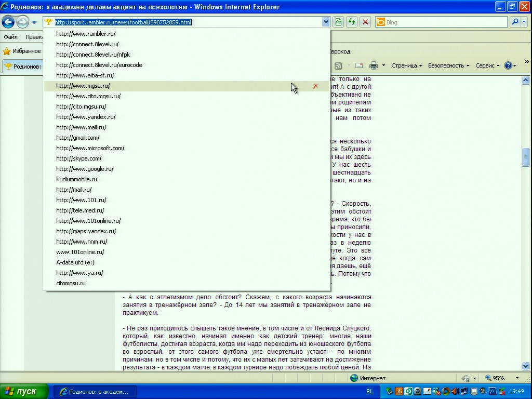The height and width of the screenshot is (399, 532).
Task: Click the RSS feeds icon on the command bar
Action: click(338, 66)
